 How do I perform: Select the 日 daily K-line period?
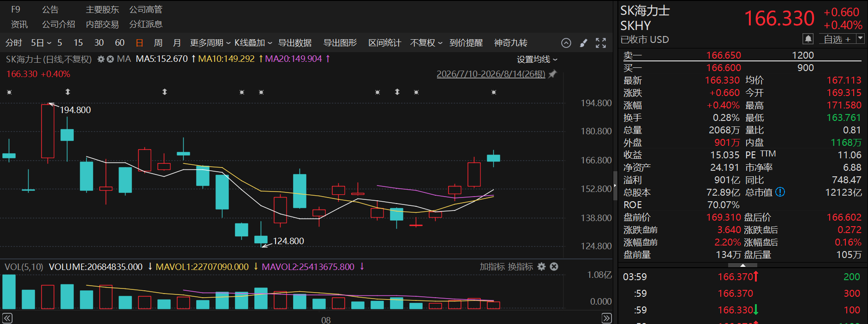(139, 43)
